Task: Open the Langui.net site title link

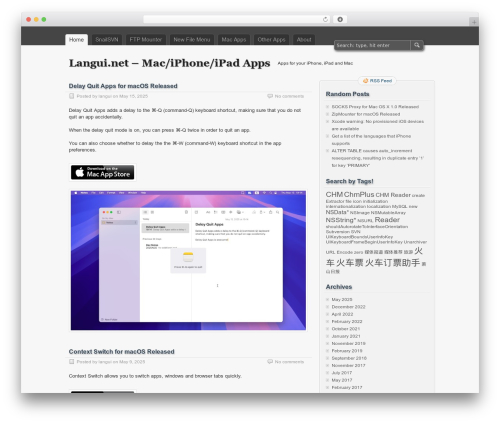Action: pyautogui.click(x=169, y=63)
